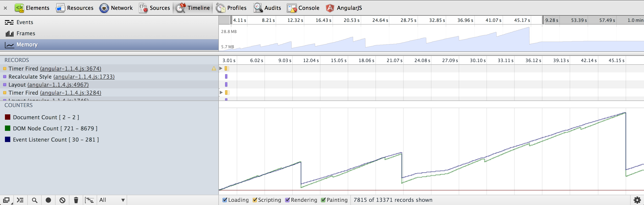The height and width of the screenshot is (205, 644).
Task: Select the Recalculate Style record
Action: coord(109,77)
